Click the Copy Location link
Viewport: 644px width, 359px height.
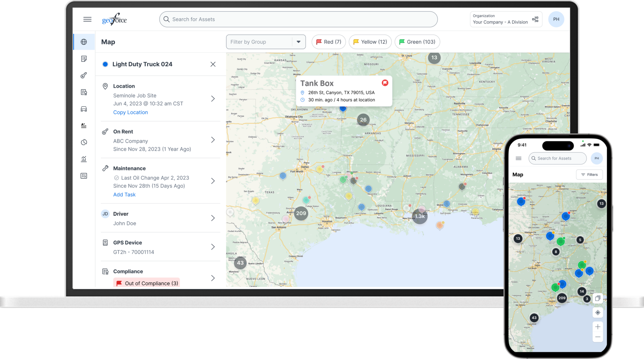click(x=130, y=112)
